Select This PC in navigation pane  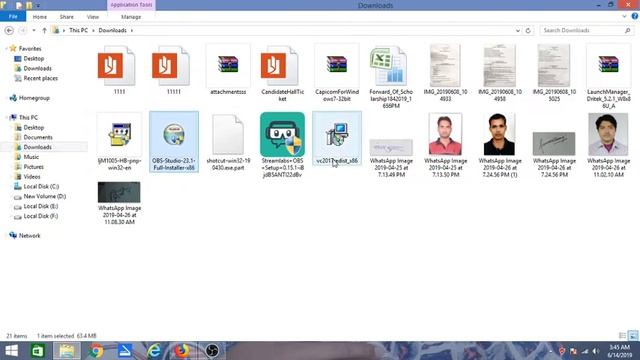pyautogui.click(x=28, y=117)
